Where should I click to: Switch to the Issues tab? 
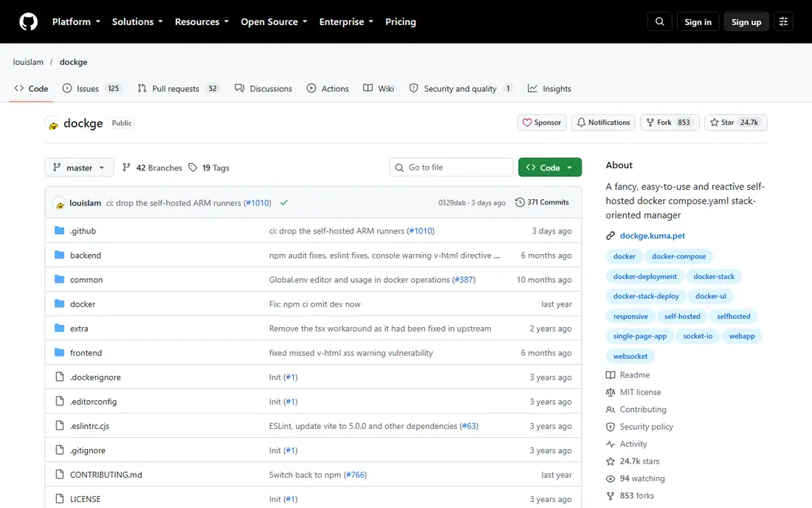point(91,89)
